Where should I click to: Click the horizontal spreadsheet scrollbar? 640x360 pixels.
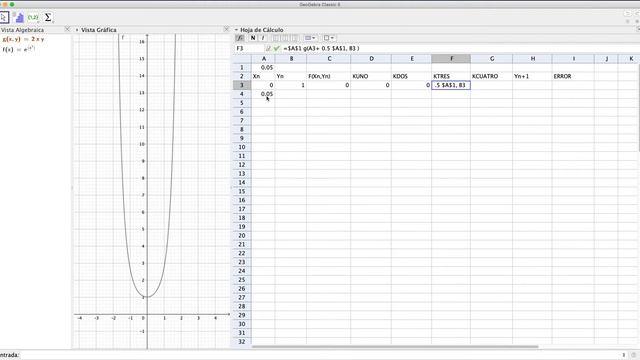[395, 347]
